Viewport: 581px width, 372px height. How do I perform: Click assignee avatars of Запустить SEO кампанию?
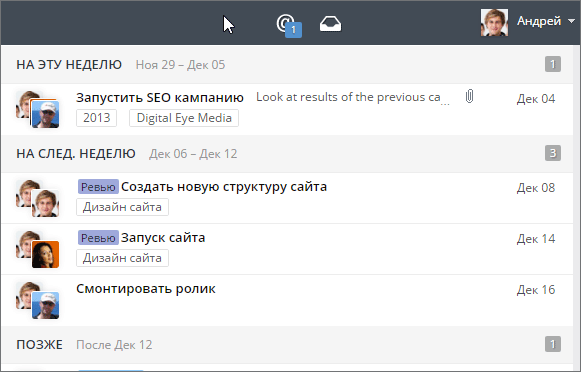(37, 109)
